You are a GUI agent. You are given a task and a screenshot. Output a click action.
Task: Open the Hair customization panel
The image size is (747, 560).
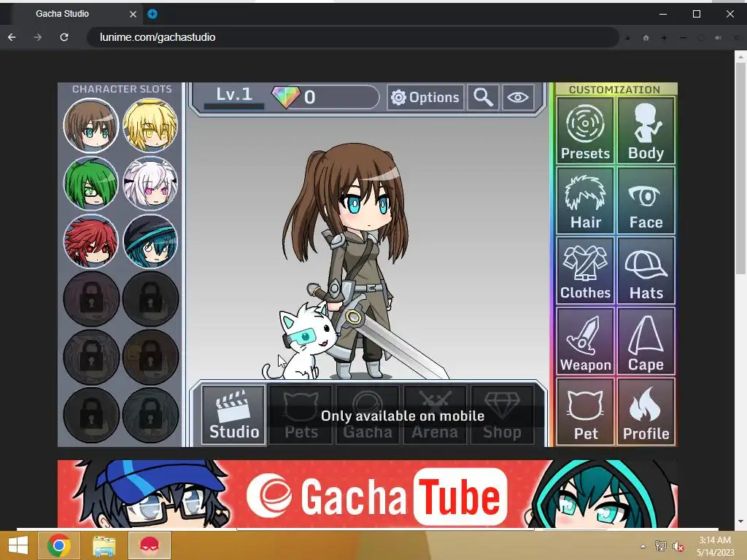pyautogui.click(x=585, y=201)
